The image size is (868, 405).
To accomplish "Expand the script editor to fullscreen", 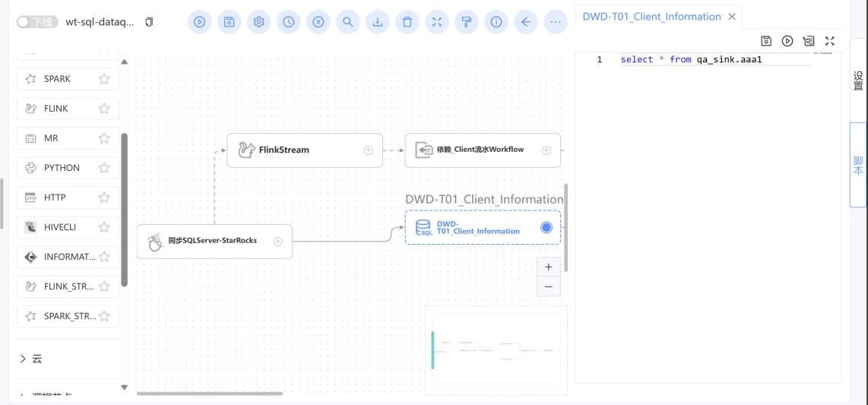I will click(x=830, y=41).
